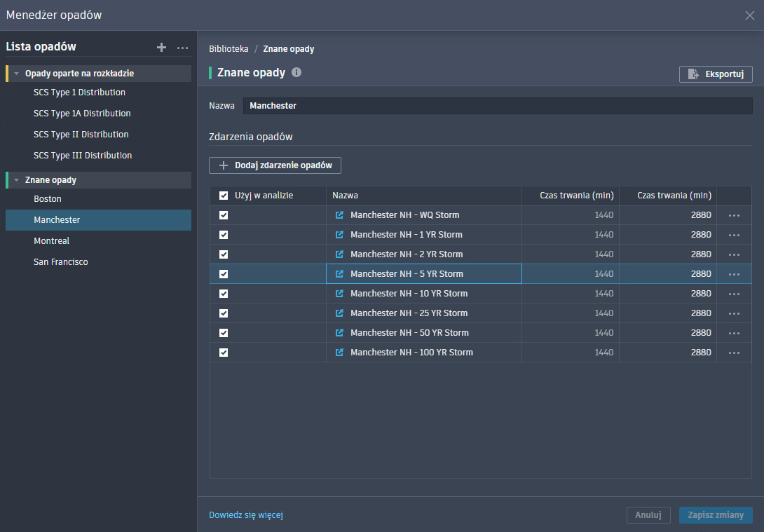Select San Francisco in the rainfall list
764x532 pixels.
coord(98,261)
